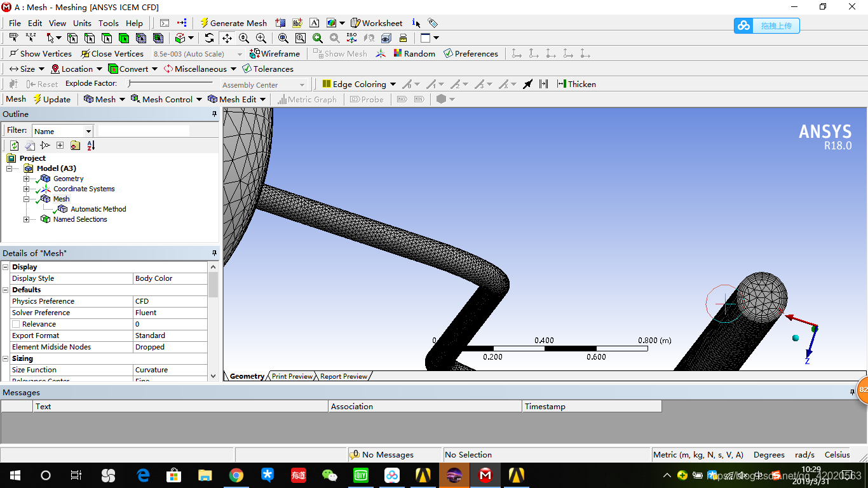Choose the Box Zoom tool

pos(261,38)
